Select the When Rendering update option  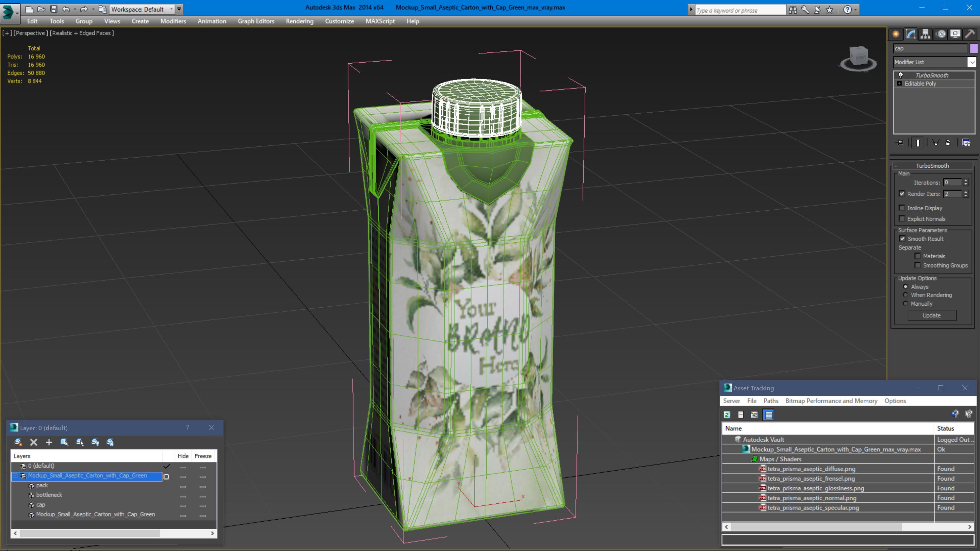905,295
